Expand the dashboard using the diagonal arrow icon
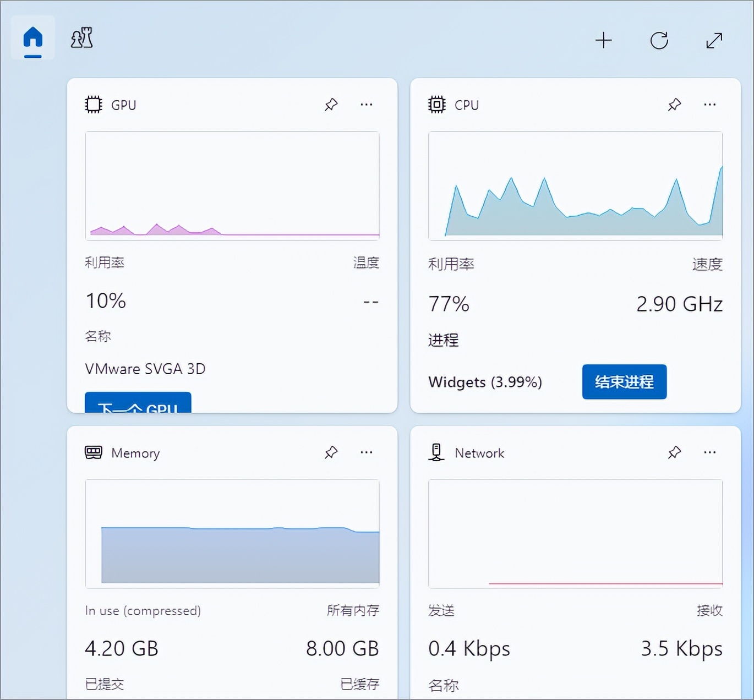This screenshot has height=700, width=754. 714,40
